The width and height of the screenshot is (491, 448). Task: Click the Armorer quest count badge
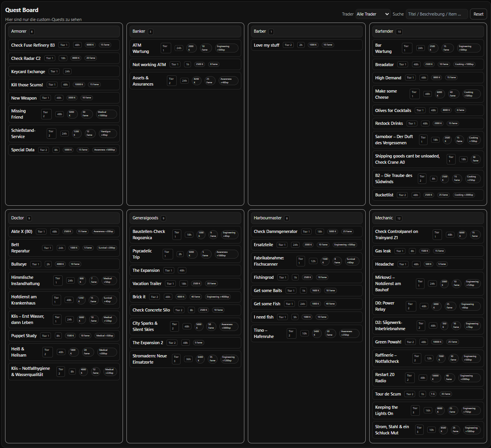32,32
